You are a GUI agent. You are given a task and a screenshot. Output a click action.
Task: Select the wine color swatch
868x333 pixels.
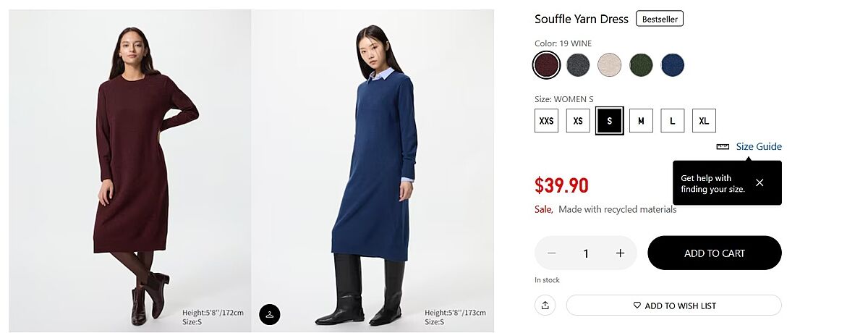[546, 65]
